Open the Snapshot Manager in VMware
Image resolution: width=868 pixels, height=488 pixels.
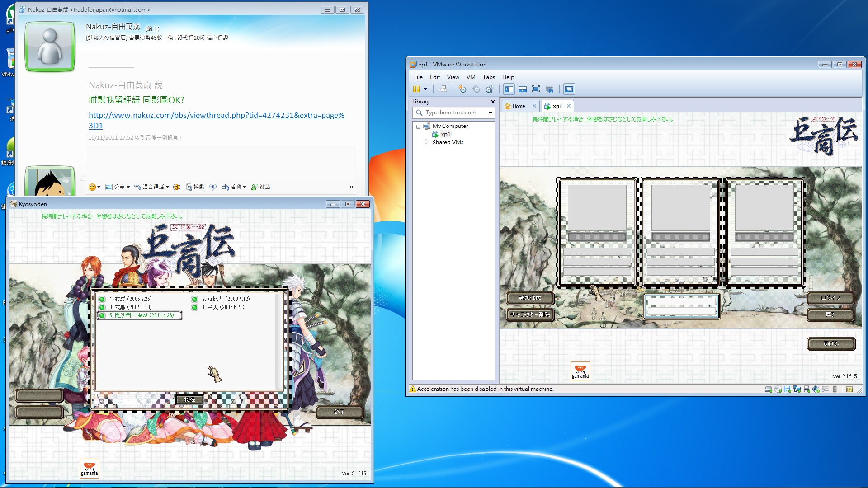tap(489, 89)
